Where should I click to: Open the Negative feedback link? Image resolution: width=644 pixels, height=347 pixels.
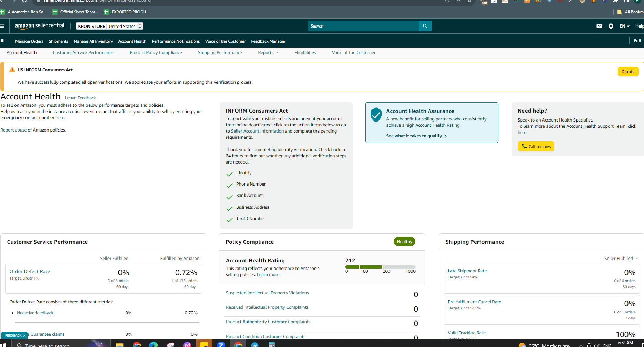tap(35, 313)
